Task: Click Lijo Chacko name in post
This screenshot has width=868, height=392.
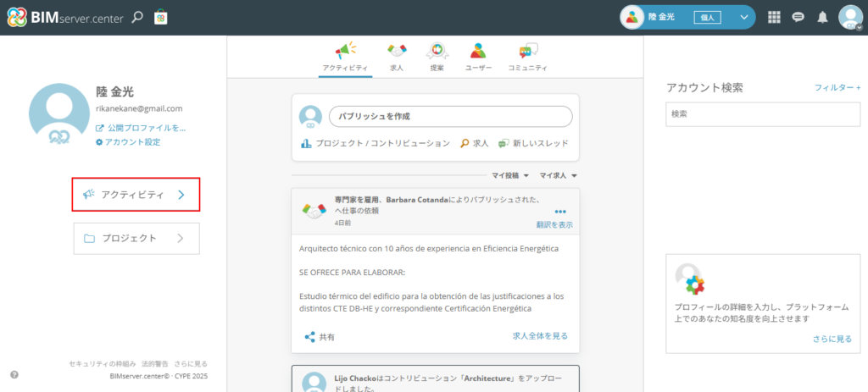Action: coord(355,378)
